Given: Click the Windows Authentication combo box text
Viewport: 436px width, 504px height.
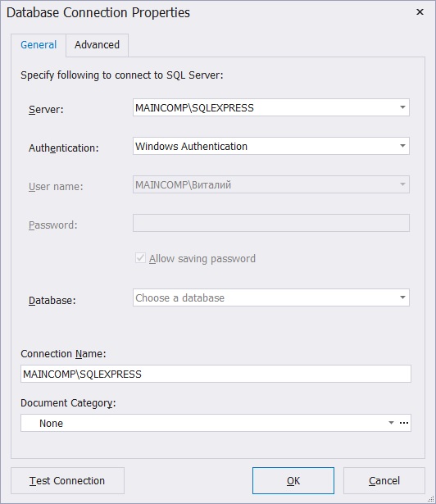Looking at the screenshot, I should pyautogui.click(x=191, y=146).
